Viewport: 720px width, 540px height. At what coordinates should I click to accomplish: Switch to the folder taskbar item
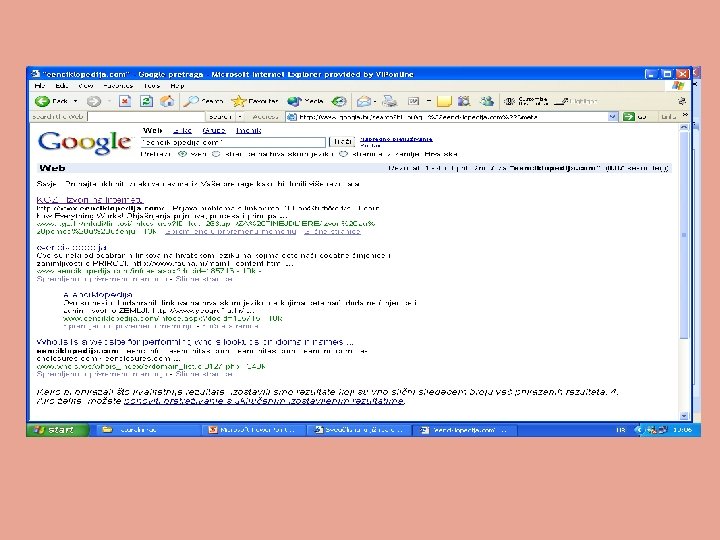tap(148, 430)
